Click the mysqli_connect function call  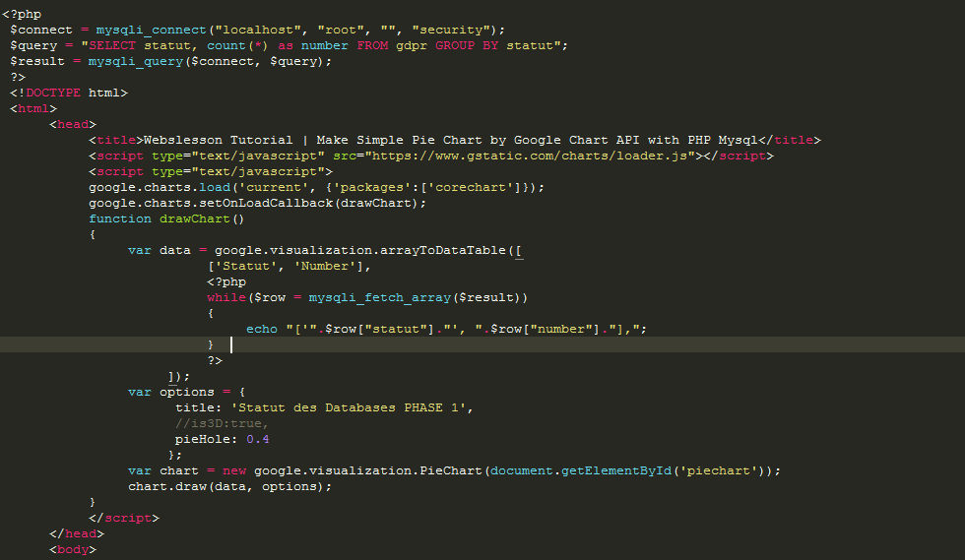[151, 30]
